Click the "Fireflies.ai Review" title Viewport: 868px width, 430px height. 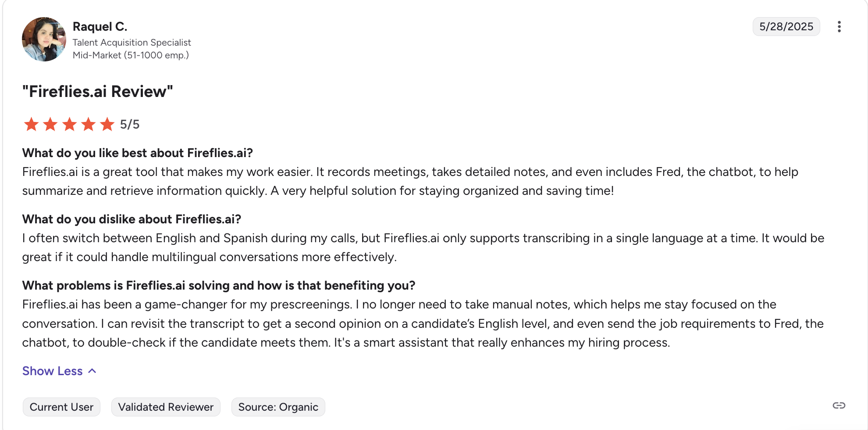coord(98,92)
